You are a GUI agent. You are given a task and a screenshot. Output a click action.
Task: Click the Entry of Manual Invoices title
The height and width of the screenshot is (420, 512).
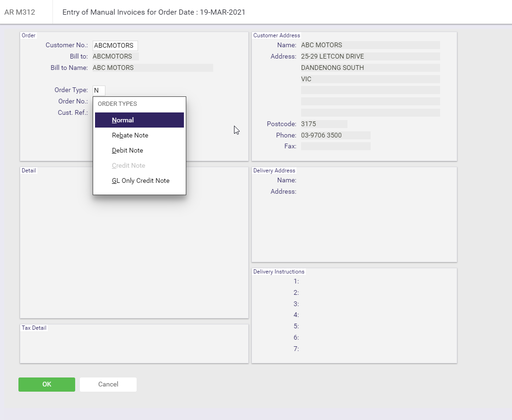(x=154, y=12)
